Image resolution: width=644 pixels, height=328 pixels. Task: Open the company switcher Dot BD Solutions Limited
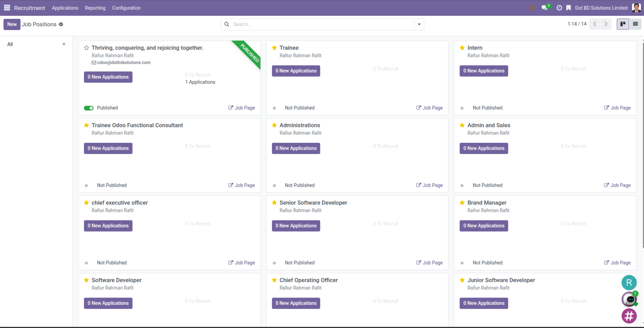[601, 8]
